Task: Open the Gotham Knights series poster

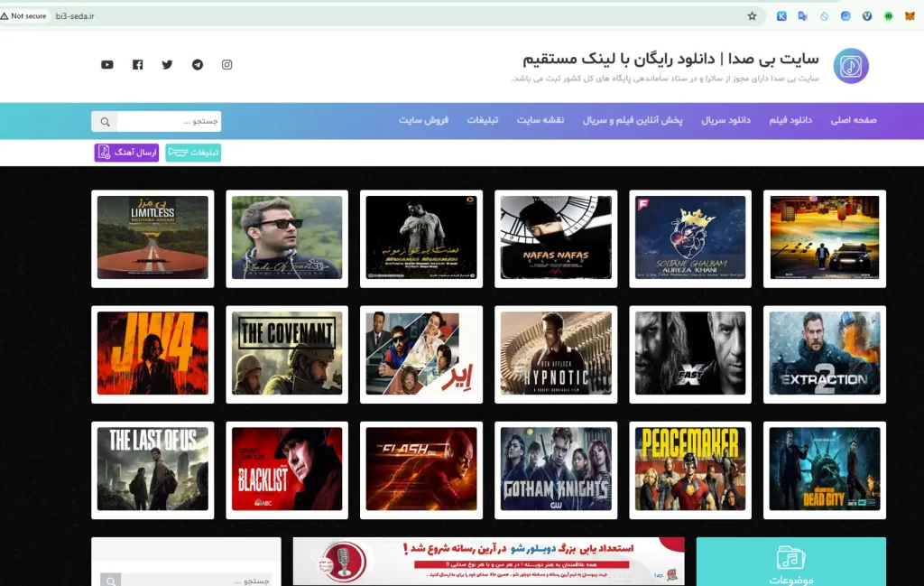Action: pyautogui.click(x=556, y=470)
